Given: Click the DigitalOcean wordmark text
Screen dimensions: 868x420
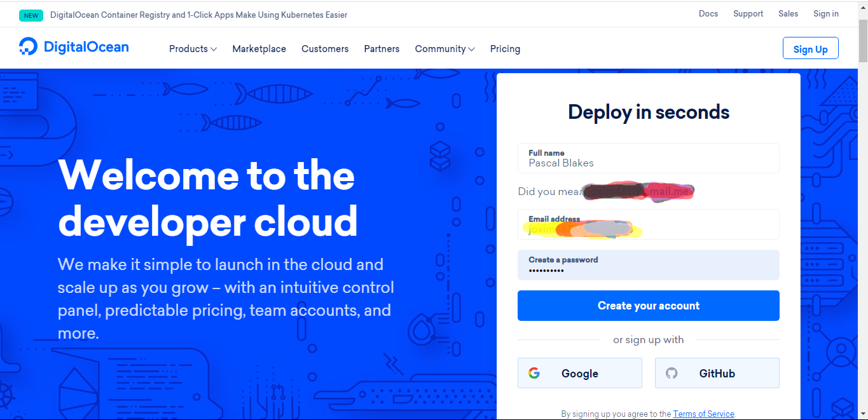Looking at the screenshot, I should click(86, 47).
